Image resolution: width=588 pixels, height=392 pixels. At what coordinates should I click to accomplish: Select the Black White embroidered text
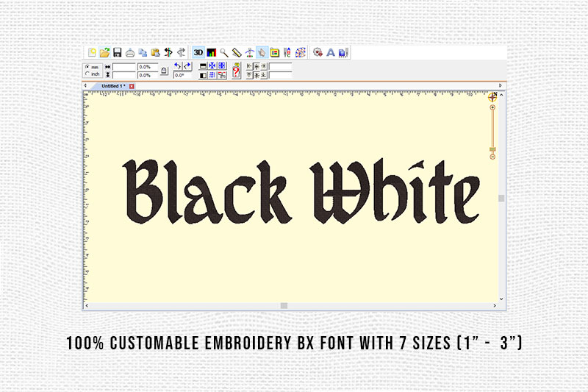click(x=301, y=192)
